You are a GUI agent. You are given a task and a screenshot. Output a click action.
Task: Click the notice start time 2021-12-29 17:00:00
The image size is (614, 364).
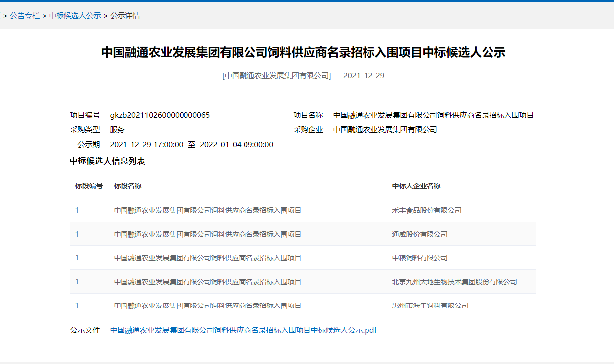(x=146, y=145)
